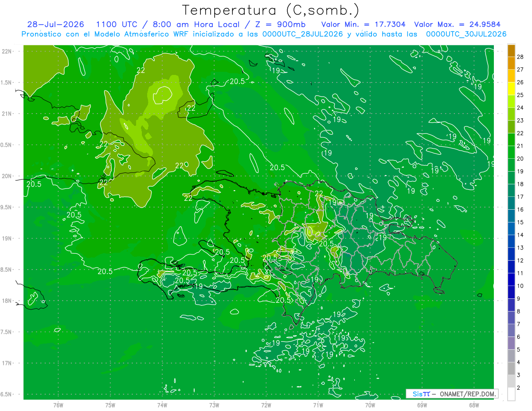Click the "19N" latitude axis label
This screenshot has height=411, width=532.
(7, 239)
